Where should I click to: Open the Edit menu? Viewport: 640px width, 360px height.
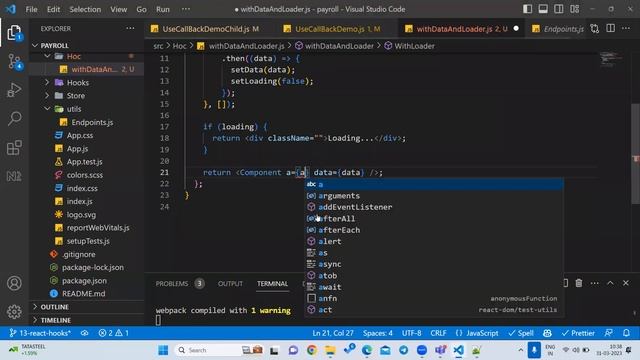click(x=53, y=9)
